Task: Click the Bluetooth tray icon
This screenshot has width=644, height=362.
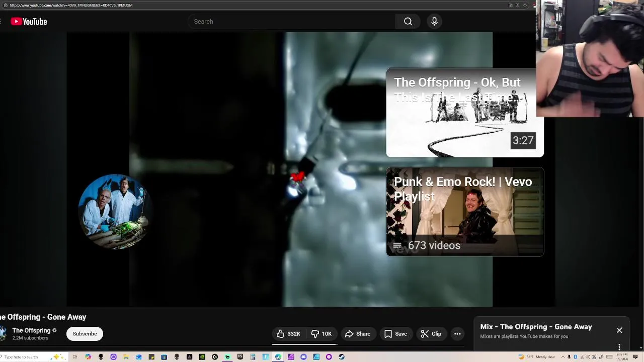Action: coord(575,357)
